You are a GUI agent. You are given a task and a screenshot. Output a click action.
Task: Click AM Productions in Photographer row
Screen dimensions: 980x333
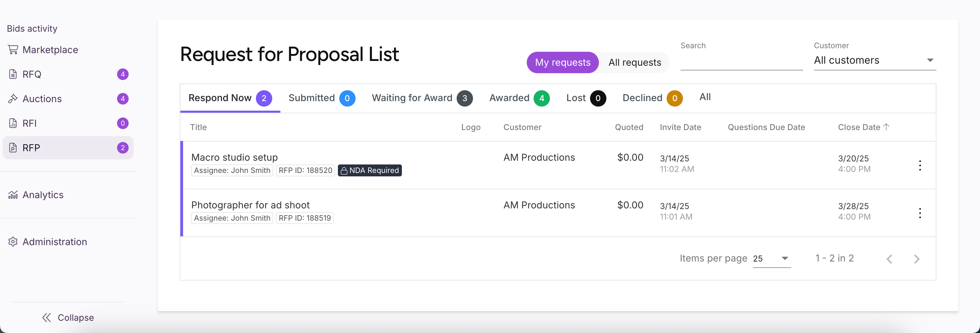(x=539, y=205)
